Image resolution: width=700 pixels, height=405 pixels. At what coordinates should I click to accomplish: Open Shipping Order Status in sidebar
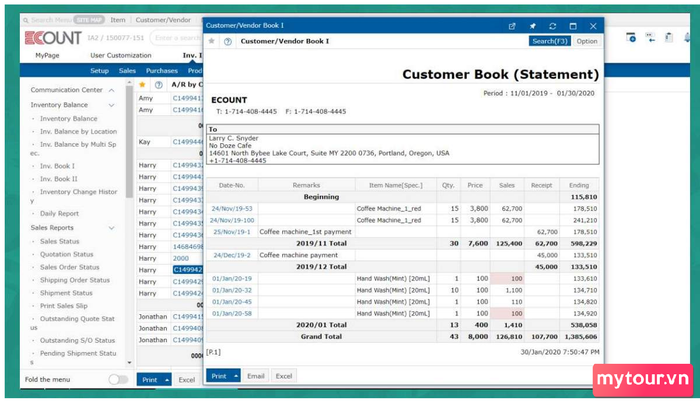75,280
